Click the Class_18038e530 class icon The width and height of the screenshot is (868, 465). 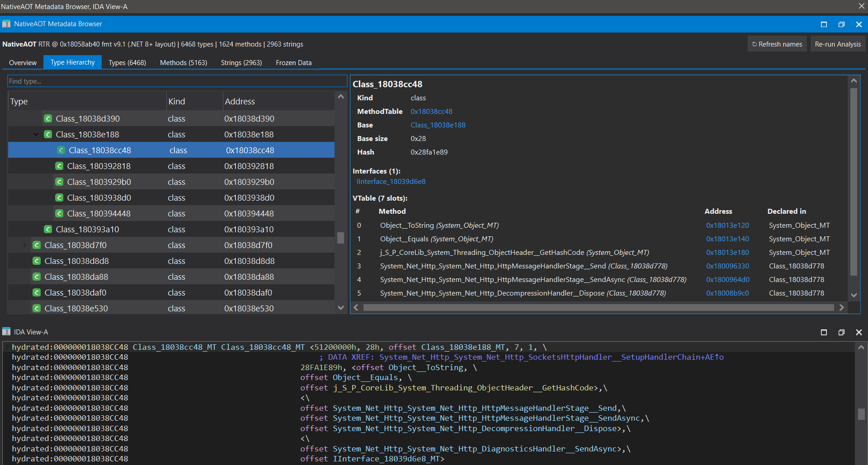[37, 309]
